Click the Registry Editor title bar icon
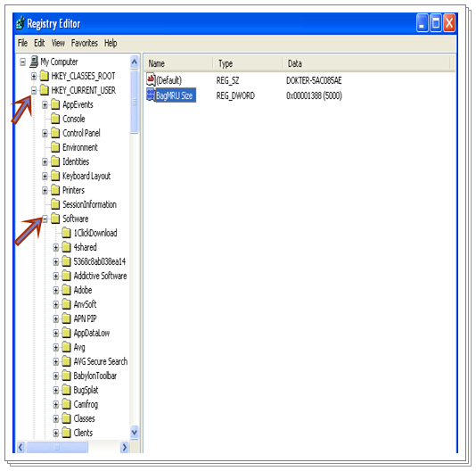 coord(21,23)
